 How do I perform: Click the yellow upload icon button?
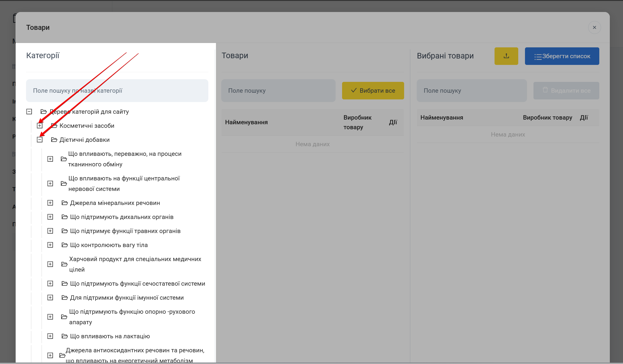506,56
